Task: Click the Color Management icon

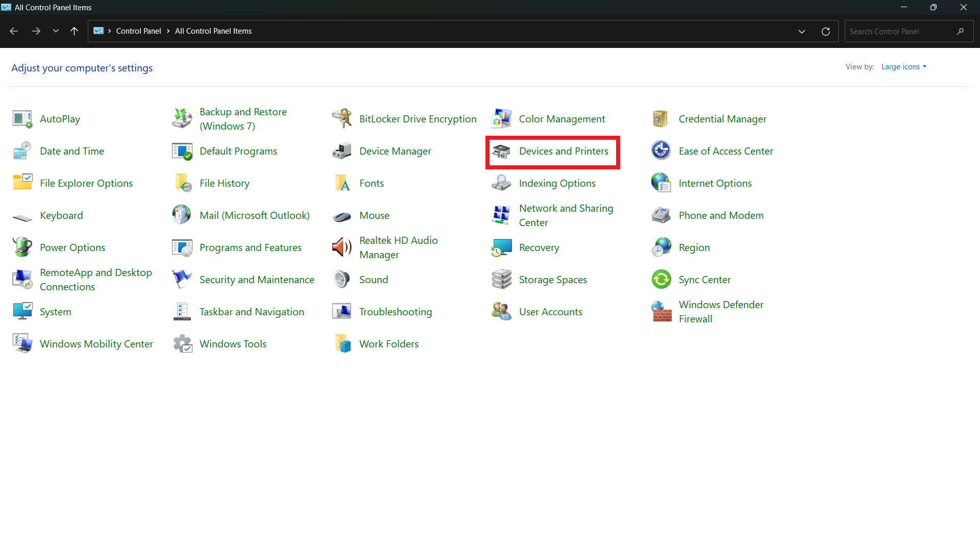Action: click(x=502, y=119)
